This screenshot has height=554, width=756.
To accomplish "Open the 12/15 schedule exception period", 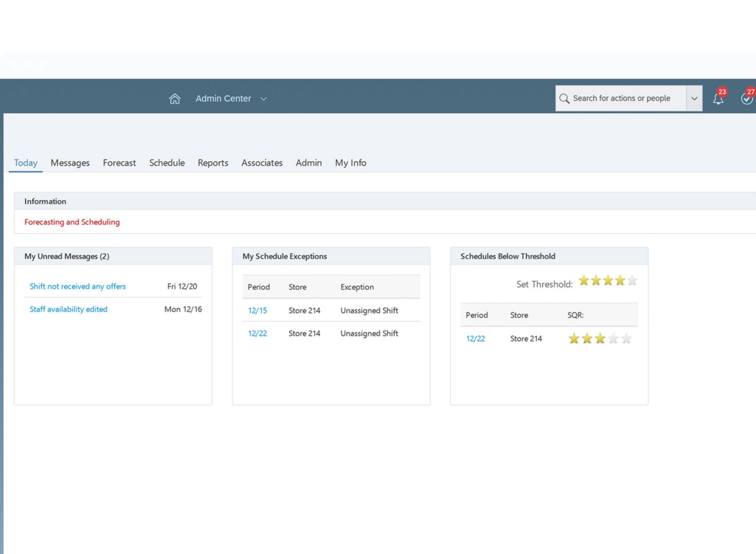I will (257, 311).
